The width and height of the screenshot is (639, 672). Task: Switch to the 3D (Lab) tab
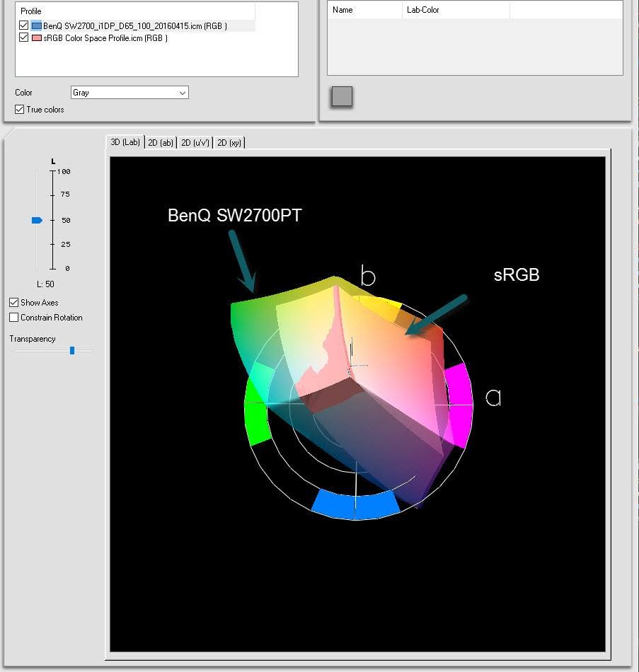click(x=125, y=142)
